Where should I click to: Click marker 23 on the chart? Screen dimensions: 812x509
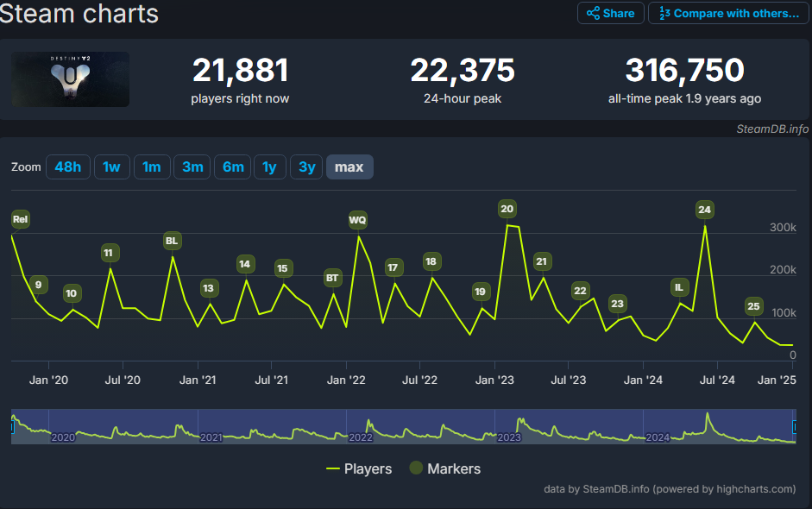[617, 304]
